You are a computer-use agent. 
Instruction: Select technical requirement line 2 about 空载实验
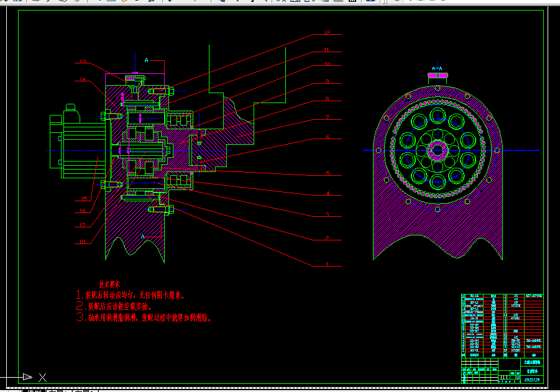(x=114, y=306)
